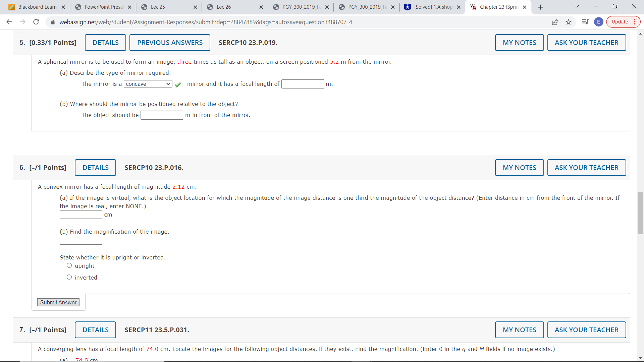
Task: Select the inverted radio option
Action: point(69,277)
